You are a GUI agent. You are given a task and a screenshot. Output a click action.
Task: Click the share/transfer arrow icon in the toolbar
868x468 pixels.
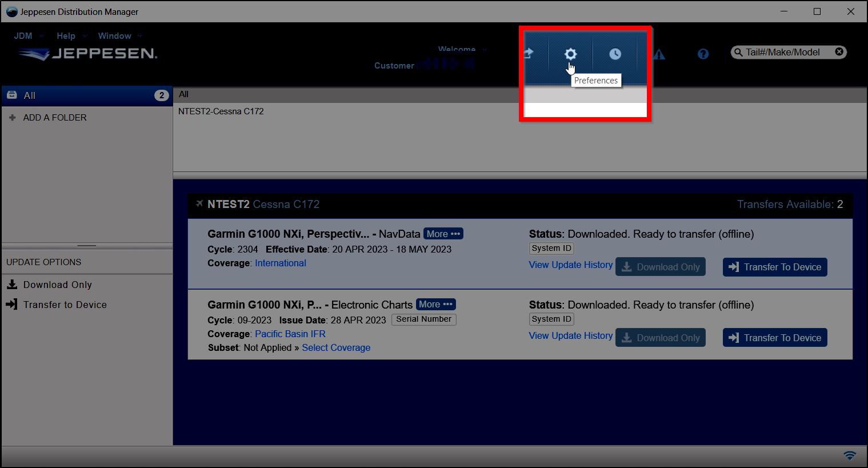(x=528, y=54)
